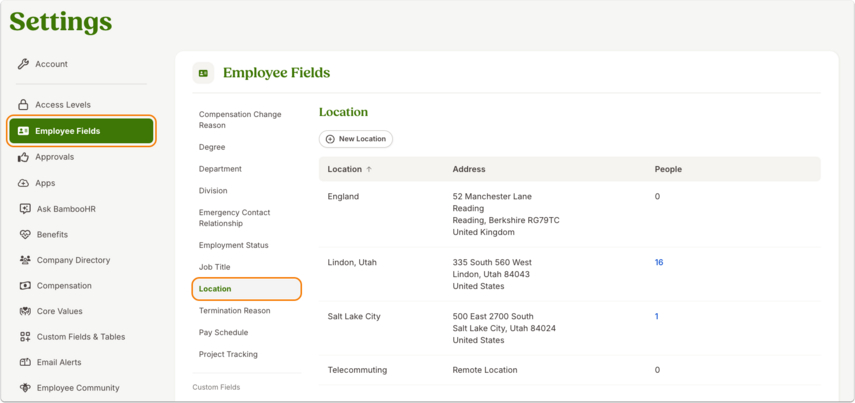Click the Core Values icon
This screenshot has height=403, width=855.
coord(25,311)
